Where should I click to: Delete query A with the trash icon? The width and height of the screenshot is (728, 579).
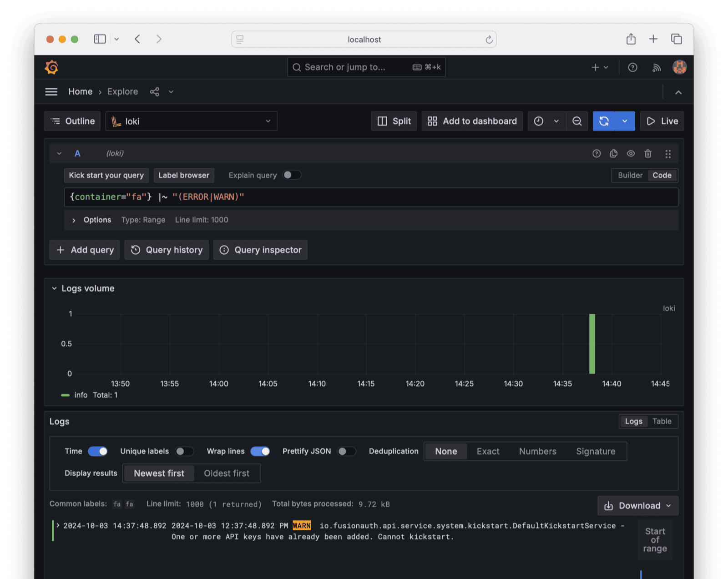(x=648, y=153)
